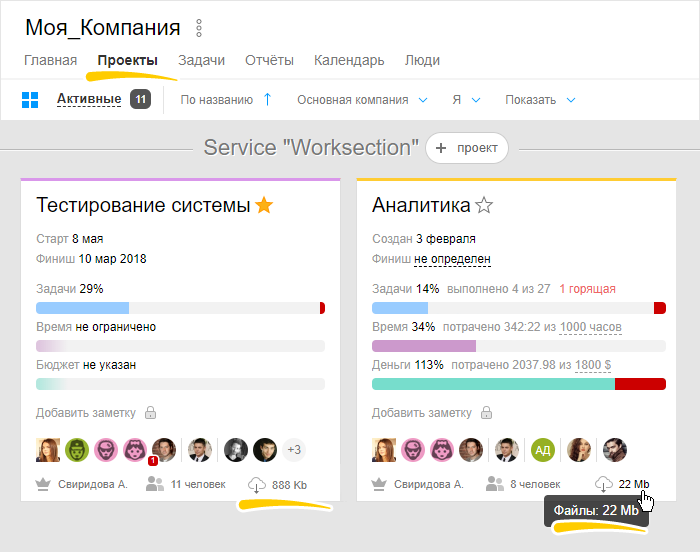Click the +3 more members badge
700x552 pixels.
(294, 450)
